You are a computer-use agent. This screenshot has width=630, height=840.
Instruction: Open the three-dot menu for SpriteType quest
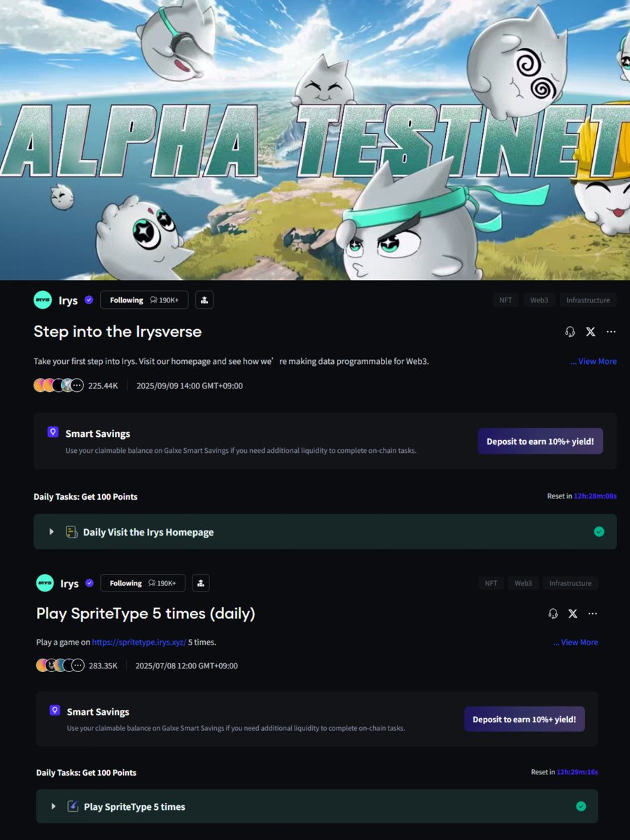click(x=593, y=613)
